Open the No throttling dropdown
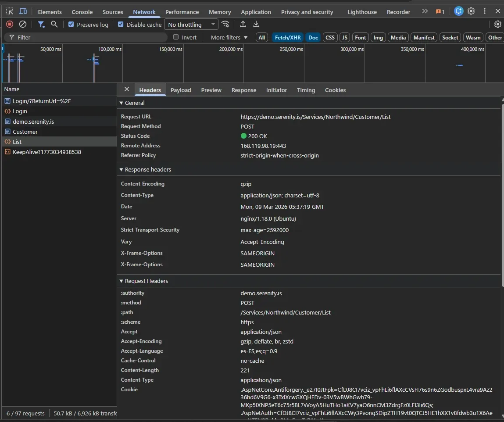 tap(191, 24)
